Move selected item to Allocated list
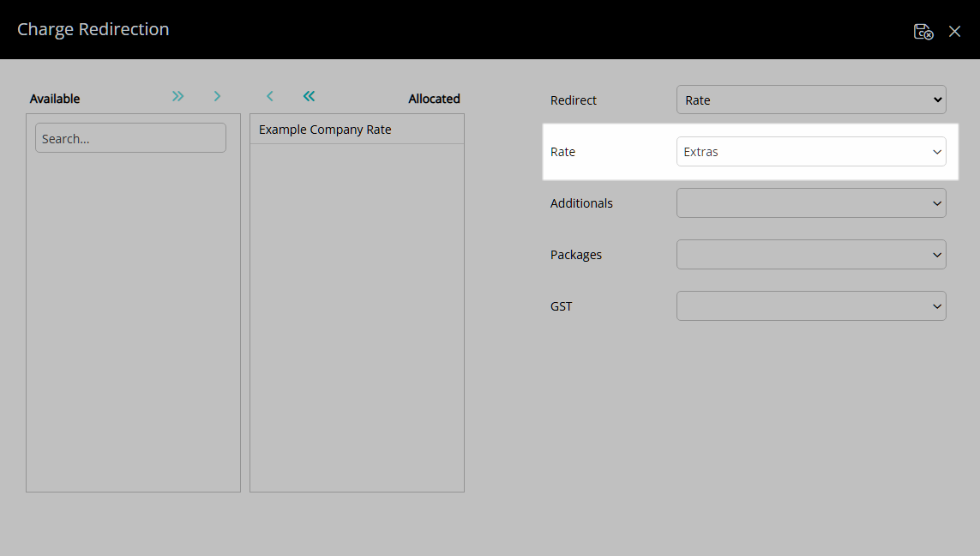 217,96
